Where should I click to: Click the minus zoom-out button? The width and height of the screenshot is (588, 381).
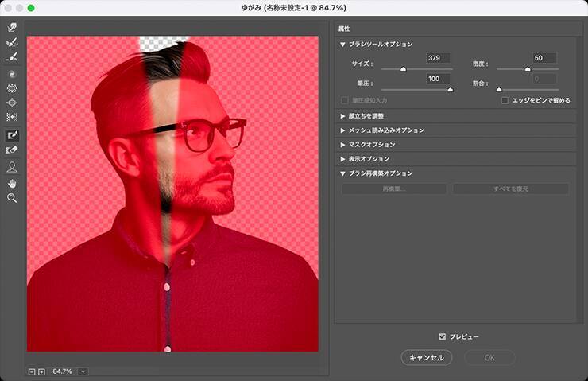(x=32, y=371)
